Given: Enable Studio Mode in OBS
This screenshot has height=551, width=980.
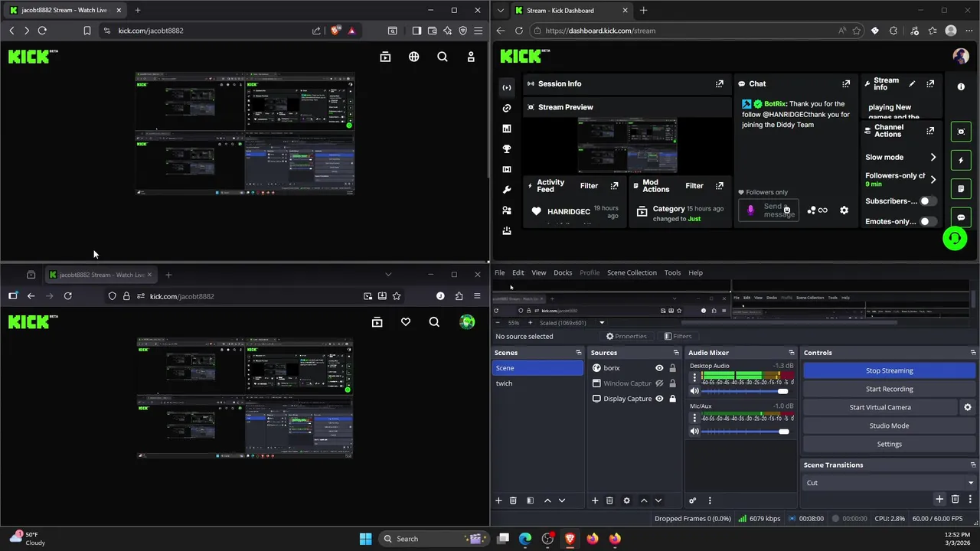Looking at the screenshot, I should click(x=889, y=425).
